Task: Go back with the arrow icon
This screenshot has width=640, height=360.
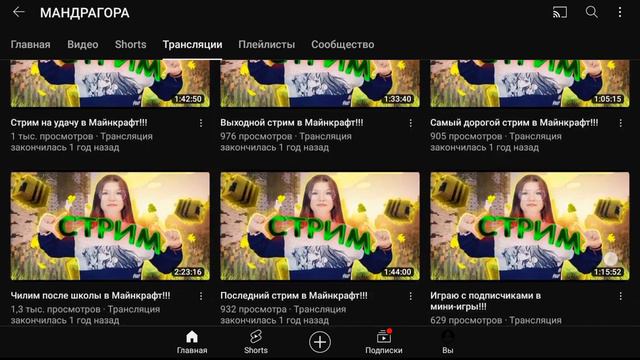Action: (x=19, y=12)
